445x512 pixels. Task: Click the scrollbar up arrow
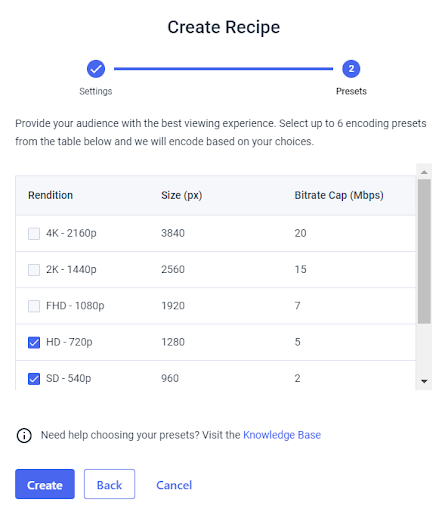pyautogui.click(x=424, y=172)
